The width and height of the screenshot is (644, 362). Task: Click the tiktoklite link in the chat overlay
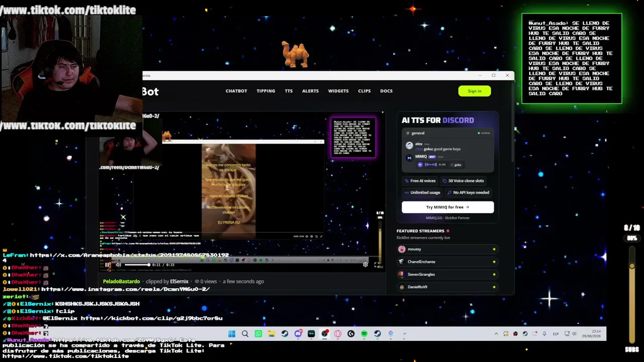(65, 356)
